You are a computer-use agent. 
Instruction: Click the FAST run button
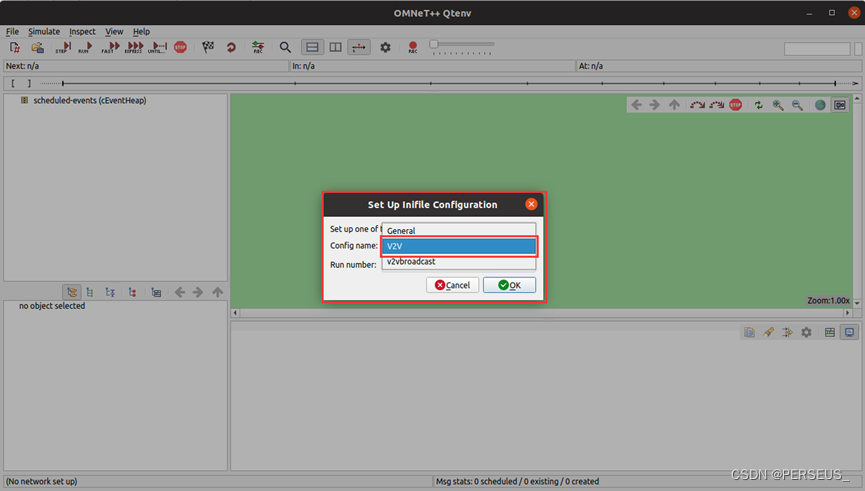(x=110, y=47)
